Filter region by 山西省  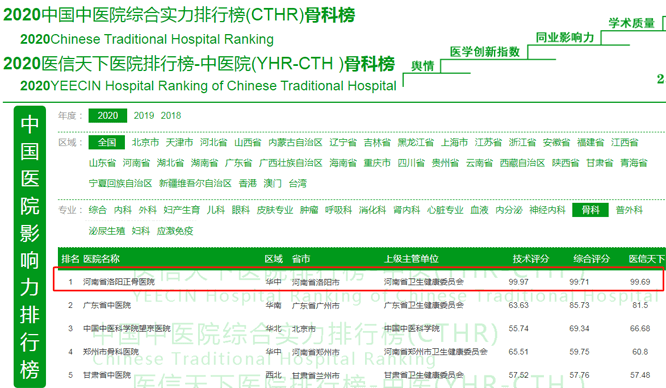(248, 142)
